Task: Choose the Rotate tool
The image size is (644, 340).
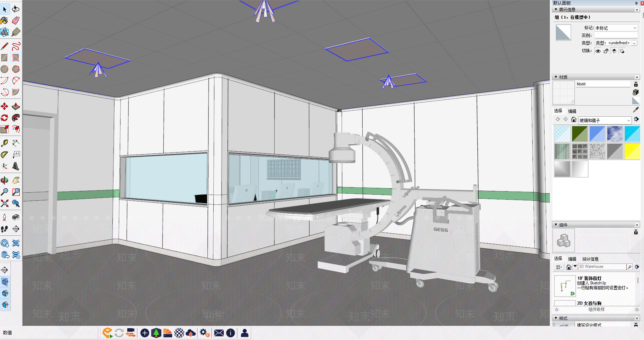Action: click(4, 118)
